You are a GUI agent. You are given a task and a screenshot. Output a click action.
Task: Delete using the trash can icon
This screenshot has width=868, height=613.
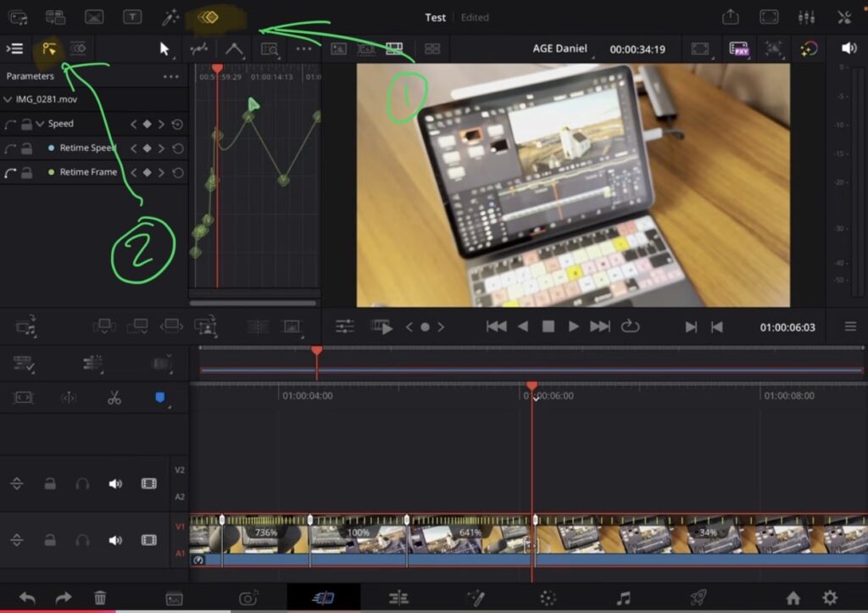pos(100,598)
